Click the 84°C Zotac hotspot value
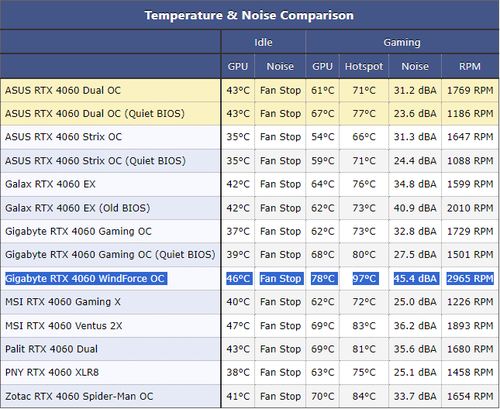The height and width of the screenshot is (409, 500). pyautogui.click(x=364, y=396)
